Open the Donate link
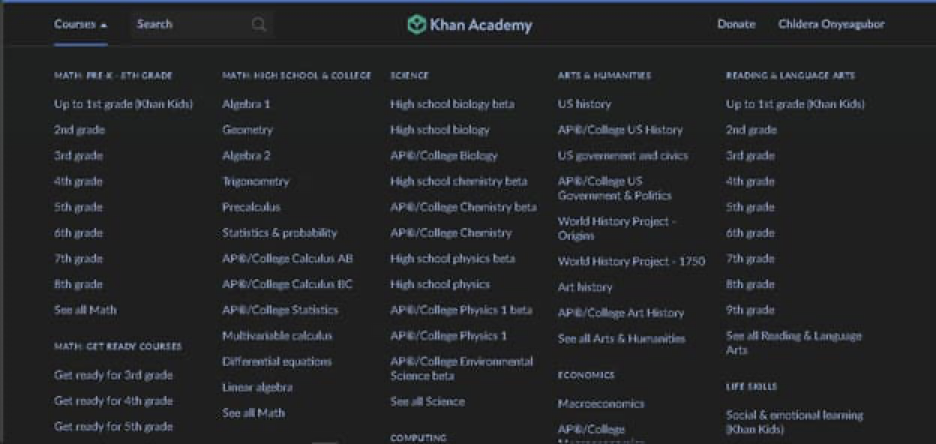936x444 pixels. pos(736,24)
